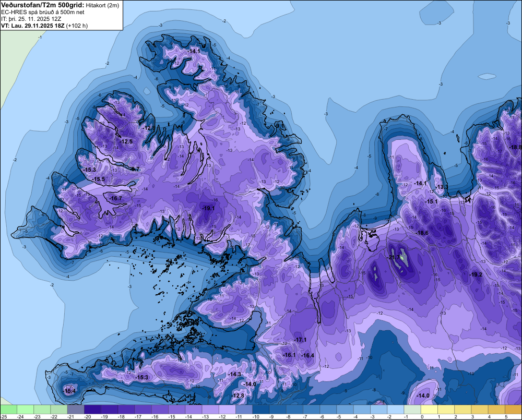This screenshot has height=420, width=522.
Task: Choose the light lavender -12 legend swatch
Action: [x=228, y=410]
